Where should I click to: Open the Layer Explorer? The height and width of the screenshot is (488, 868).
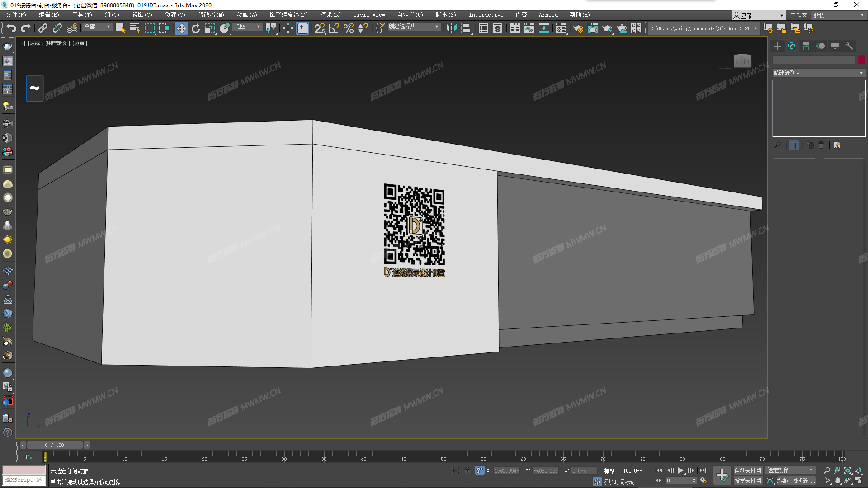click(x=498, y=28)
